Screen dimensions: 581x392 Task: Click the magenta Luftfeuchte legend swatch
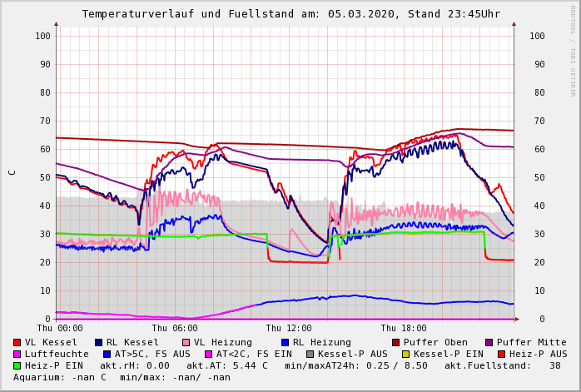(17, 354)
